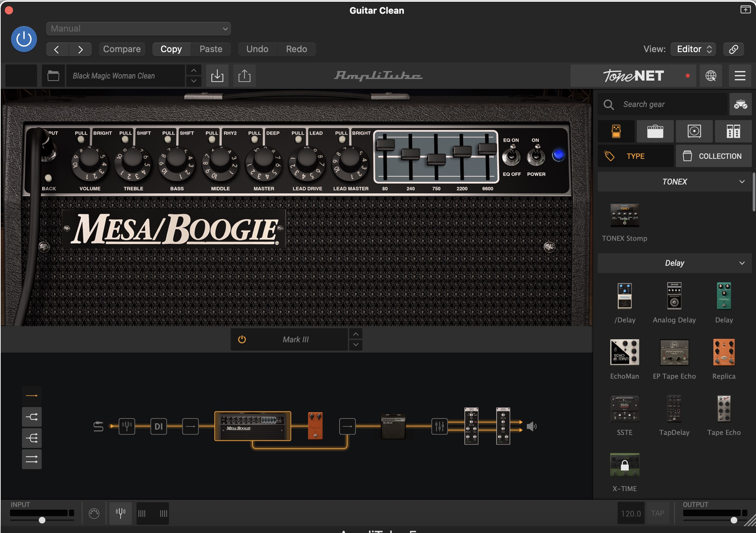Toggle the amp EQ ON/OFF switch

tap(511, 156)
